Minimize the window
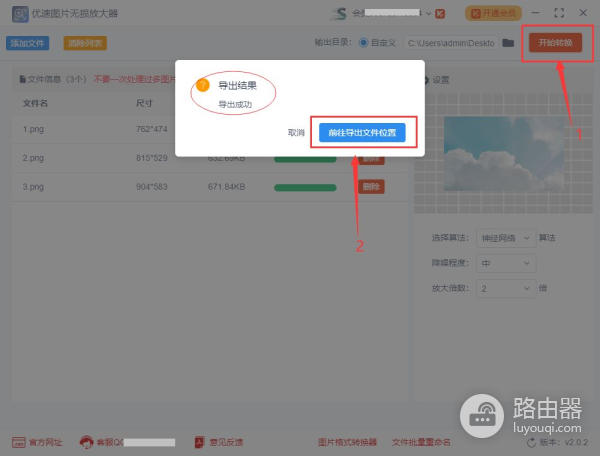The image size is (600, 456). [x=536, y=13]
